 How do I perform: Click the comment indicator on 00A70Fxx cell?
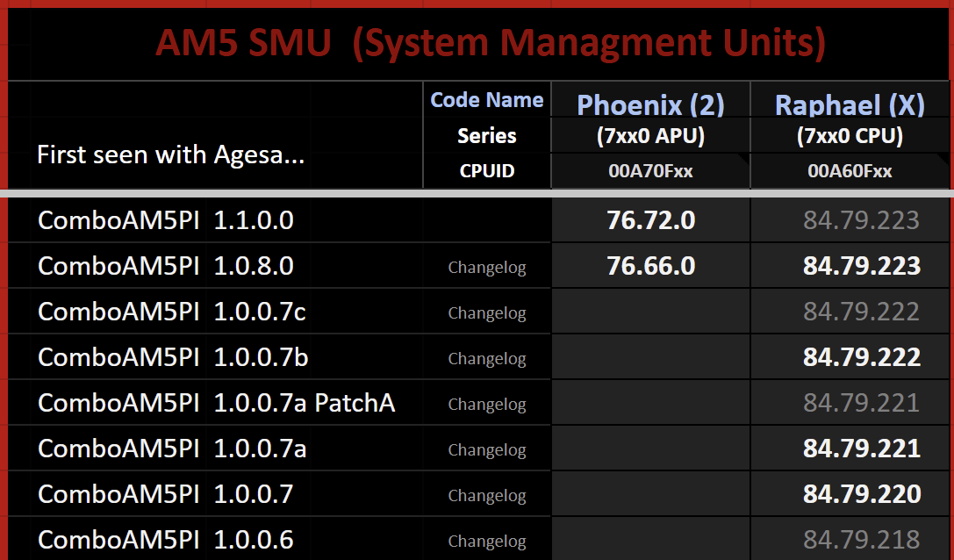click(x=745, y=158)
